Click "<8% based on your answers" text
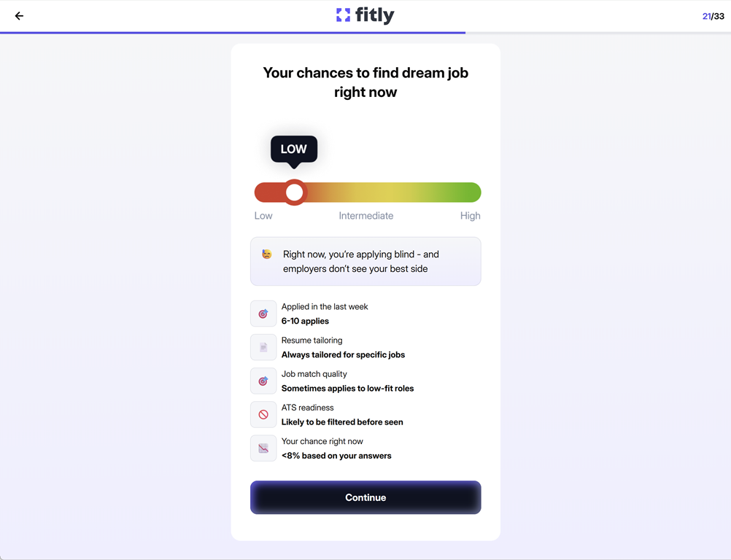The width and height of the screenshot is (731, 560). click(336, 456)
